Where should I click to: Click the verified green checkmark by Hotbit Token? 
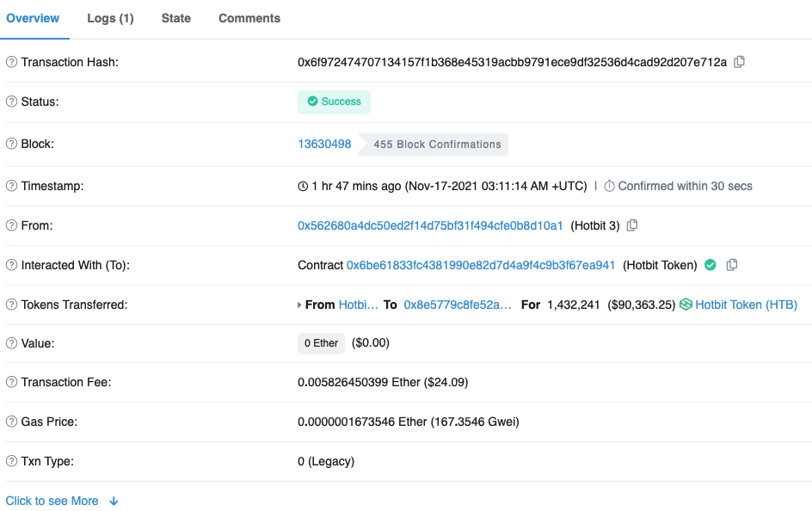pos(710,265)
